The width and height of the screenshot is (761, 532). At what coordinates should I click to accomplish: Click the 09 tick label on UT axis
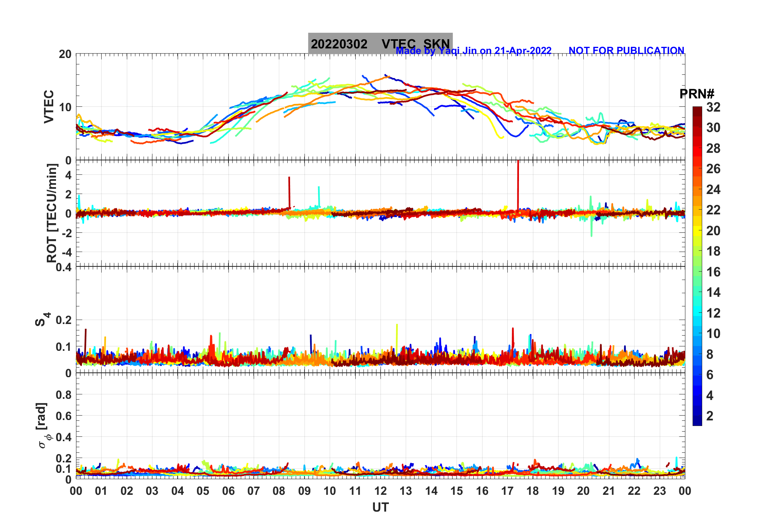304,491
